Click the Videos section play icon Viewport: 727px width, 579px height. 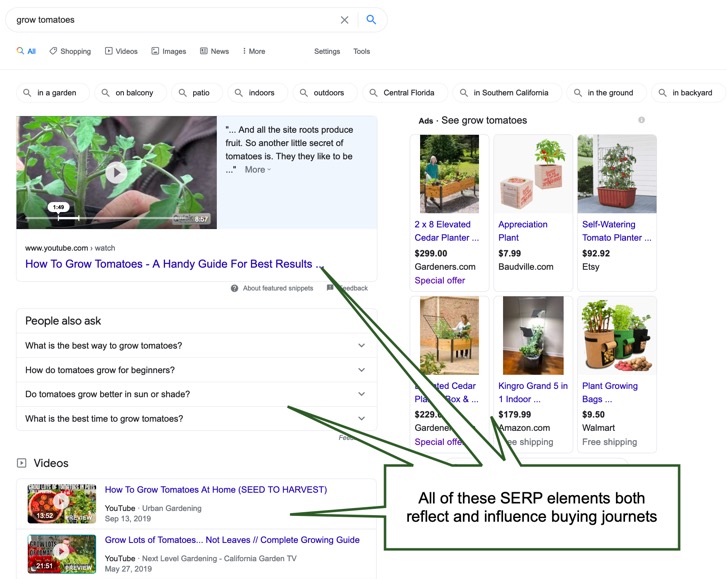click(x=21, y=463)
